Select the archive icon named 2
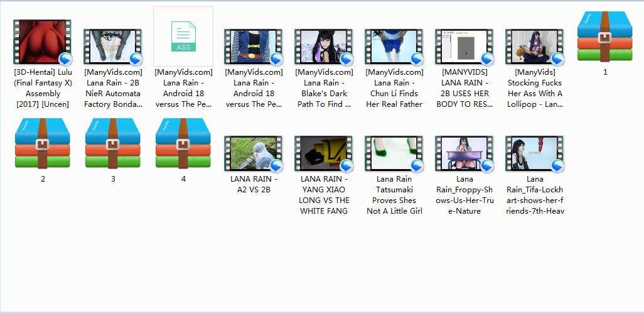The height and width of the screenshot is (313, 644). pyautogui.click(x=43, y=143)
